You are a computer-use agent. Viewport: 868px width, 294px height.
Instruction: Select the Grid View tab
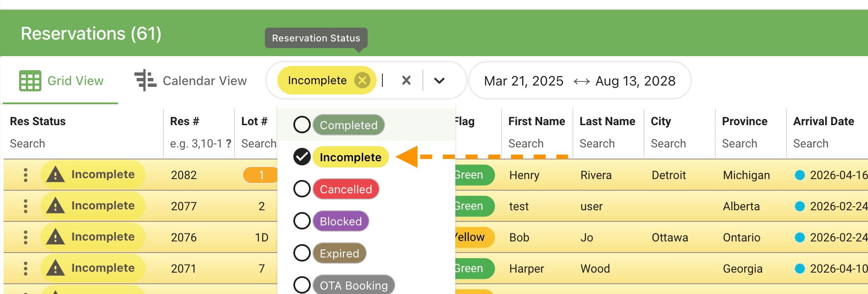tap(61, 81)
